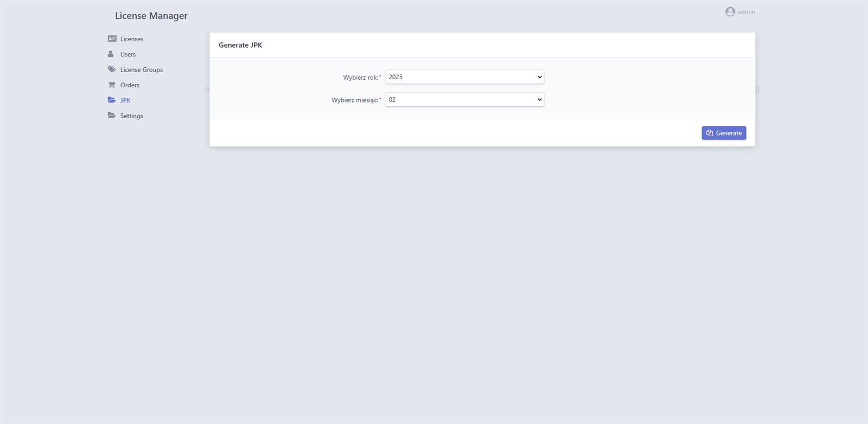Open Settings from the sidebar label
868x424 pixels.
click(132, 116)
